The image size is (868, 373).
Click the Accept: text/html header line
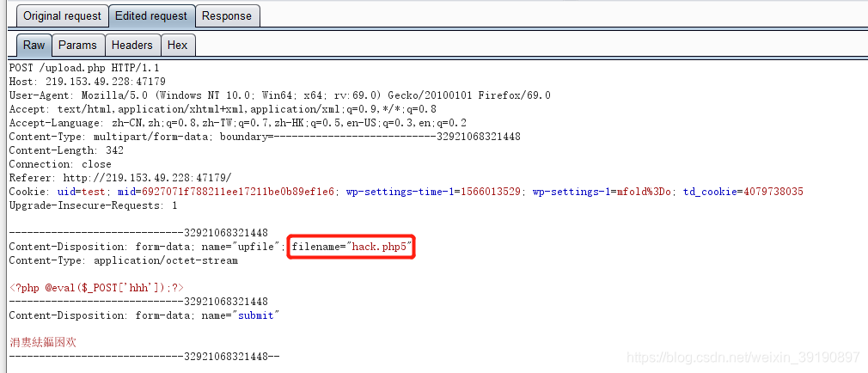(x=223, y=109)
